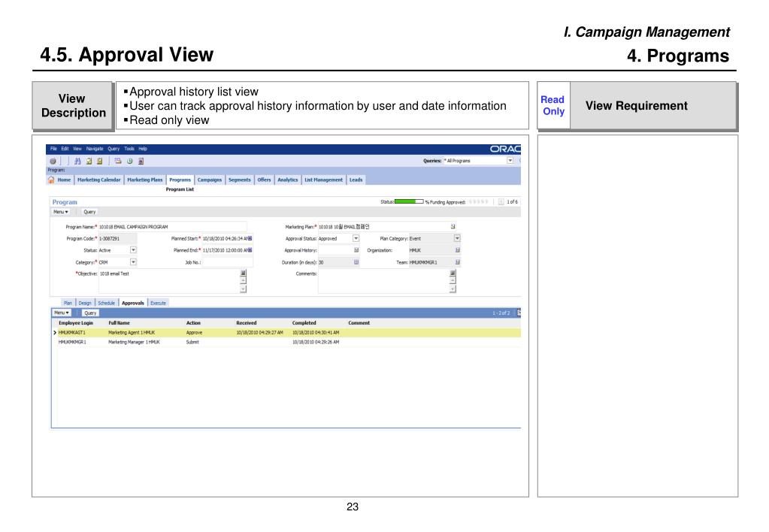Click the Funding Approved star rating
Image resolution: width=769 pixels, height=532 pixels.
(x=478, y=202)
